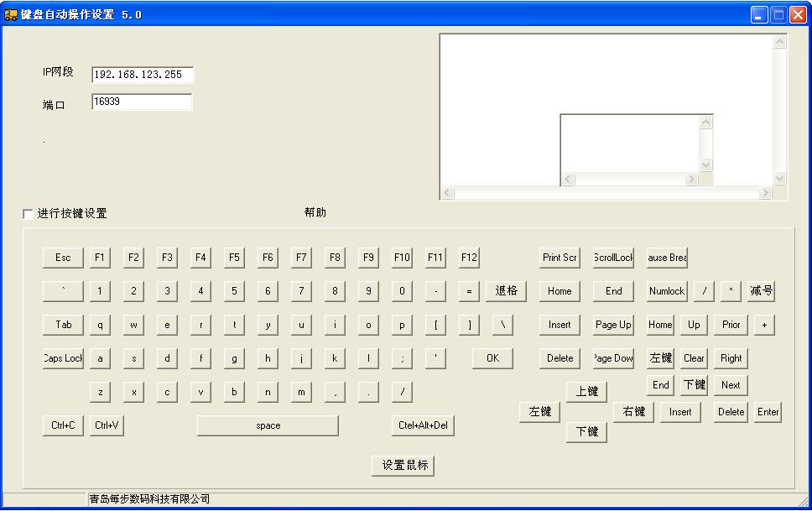Image resolution: width=812 pixels, height=511 pixels.
Task: Click the application icon in title bar
Action: [x=11, y=14]
